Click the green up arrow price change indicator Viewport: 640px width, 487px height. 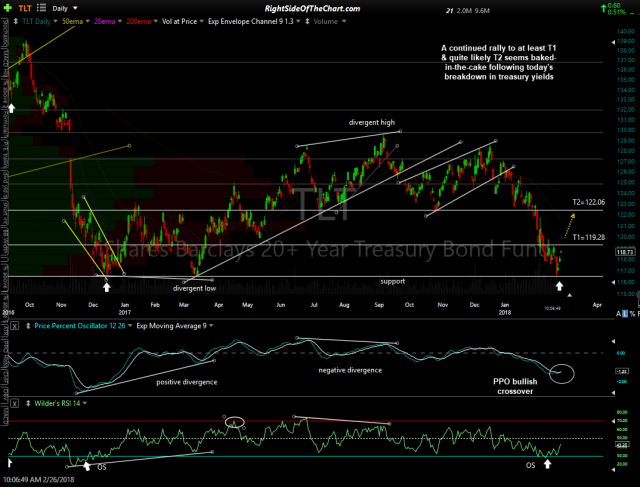603,7
